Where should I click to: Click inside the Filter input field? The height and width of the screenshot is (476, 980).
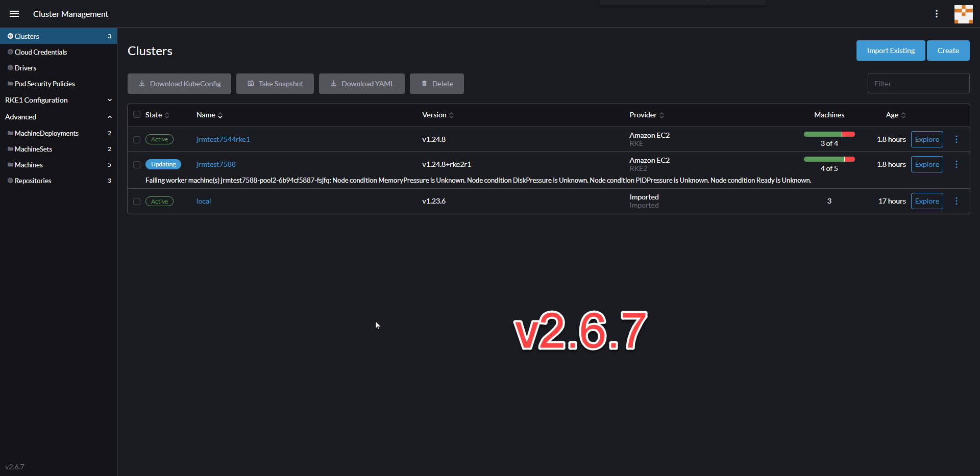pyautogui.click(x=918, y=83)
